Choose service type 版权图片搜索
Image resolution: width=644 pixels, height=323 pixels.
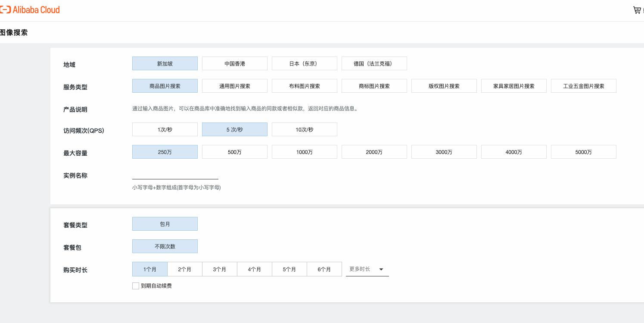tap(444, 86)
